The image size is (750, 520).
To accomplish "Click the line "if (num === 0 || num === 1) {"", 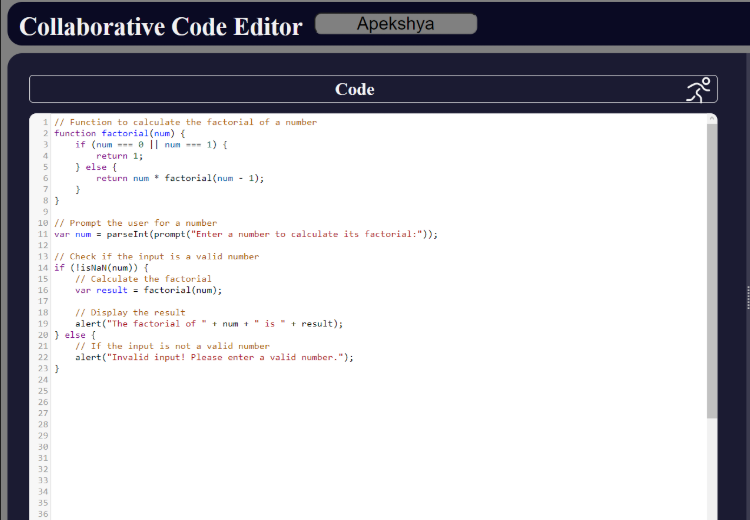I will (x=151, y=144).
